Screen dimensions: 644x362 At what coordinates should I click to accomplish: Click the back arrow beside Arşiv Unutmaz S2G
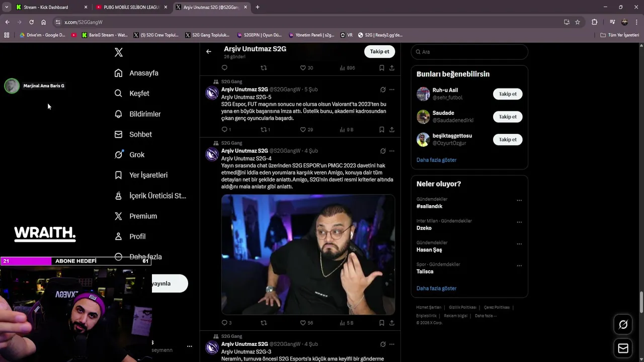tap(209, 51)
